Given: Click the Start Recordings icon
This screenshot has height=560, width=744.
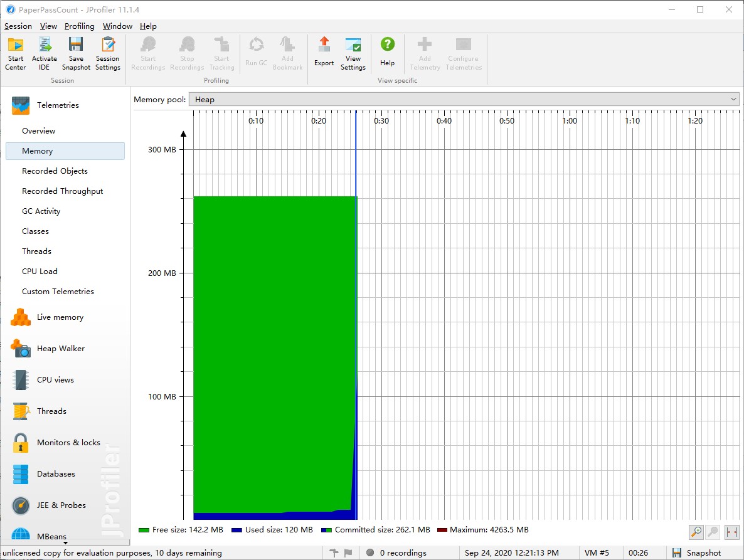Looking at the screenshot, I should (x=148, y=53).
